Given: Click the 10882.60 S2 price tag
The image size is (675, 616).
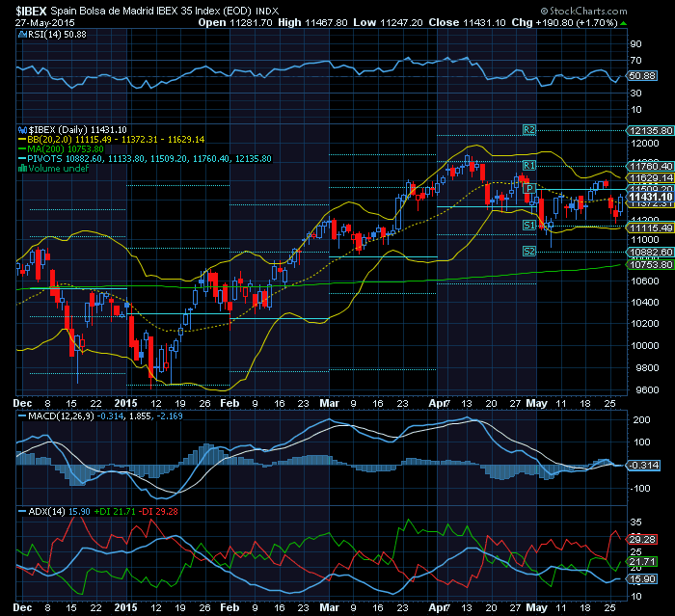Looking at the screenshot, I should pos(651,253).
